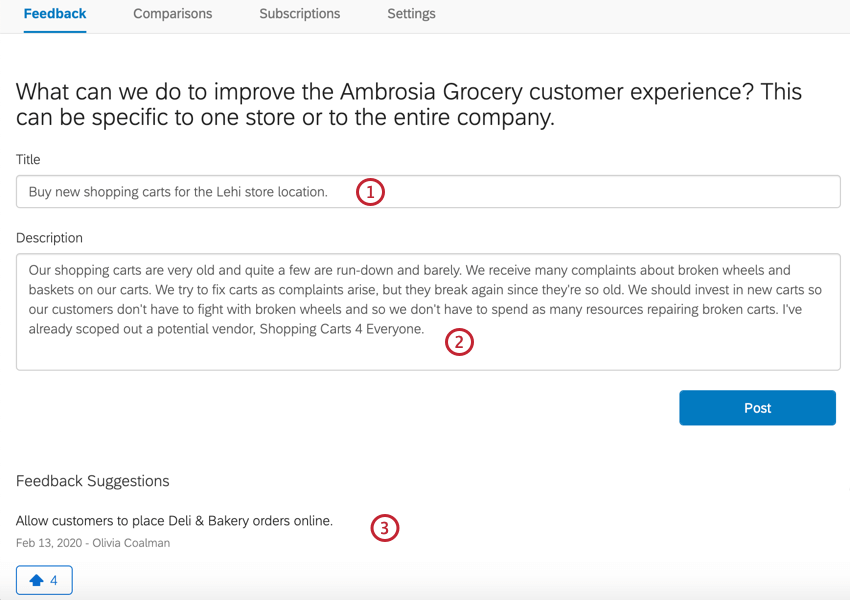
Task: Upvote the Deli & Bakery suggestion
Action: click(44, 579)
